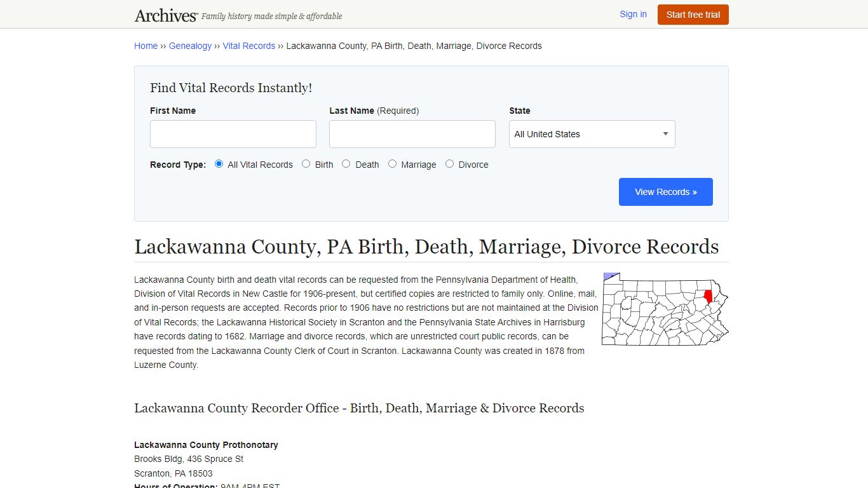Image resolution: width=868 pixels, height=488 pixels.
Task: Open Genealogy breadcrumb link
Action: (x=190, y=46)
